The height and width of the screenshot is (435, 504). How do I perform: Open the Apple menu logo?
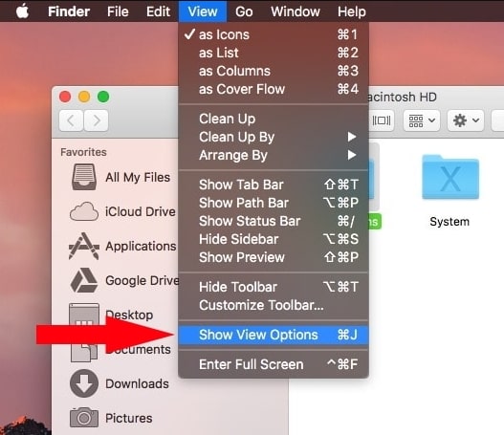pos(22,11)
